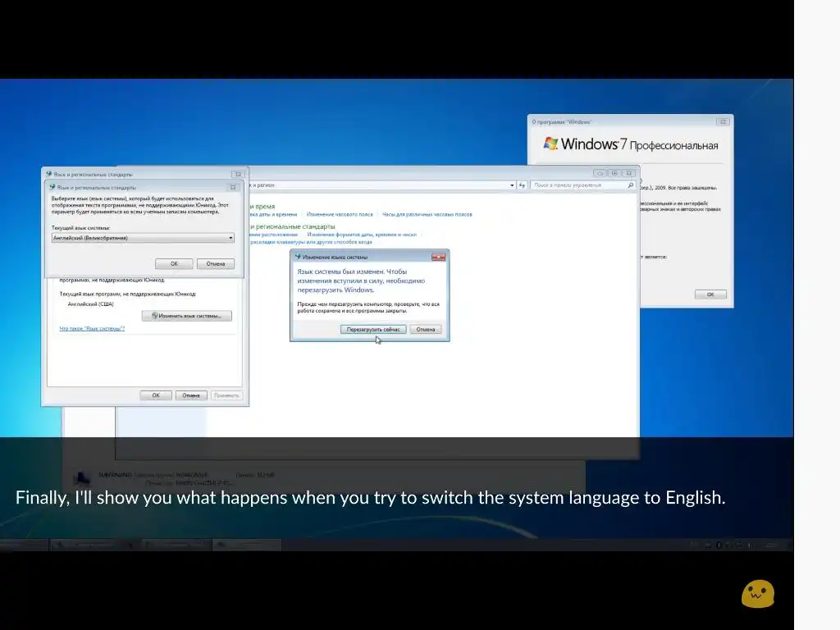840x630 pixels.
Task: Open "Изменение форматов даты, времени и чисел" link
Action: [x=362, y=235]
